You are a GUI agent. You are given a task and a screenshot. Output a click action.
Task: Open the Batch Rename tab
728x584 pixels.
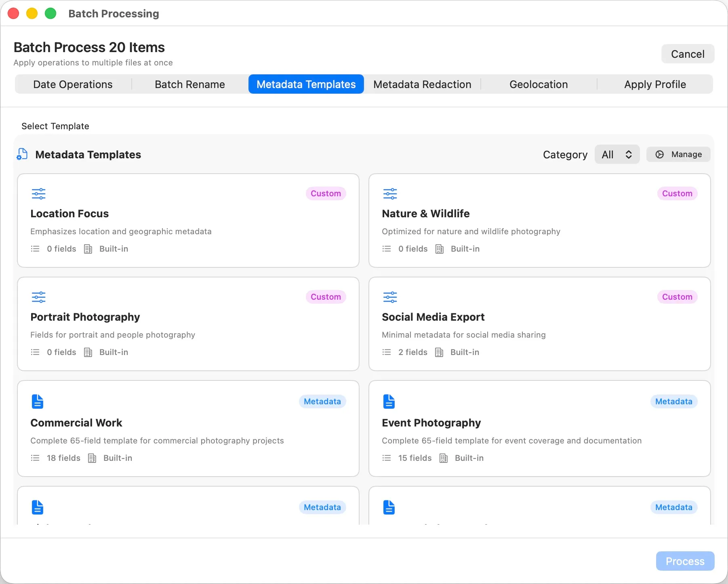point(189,84)
